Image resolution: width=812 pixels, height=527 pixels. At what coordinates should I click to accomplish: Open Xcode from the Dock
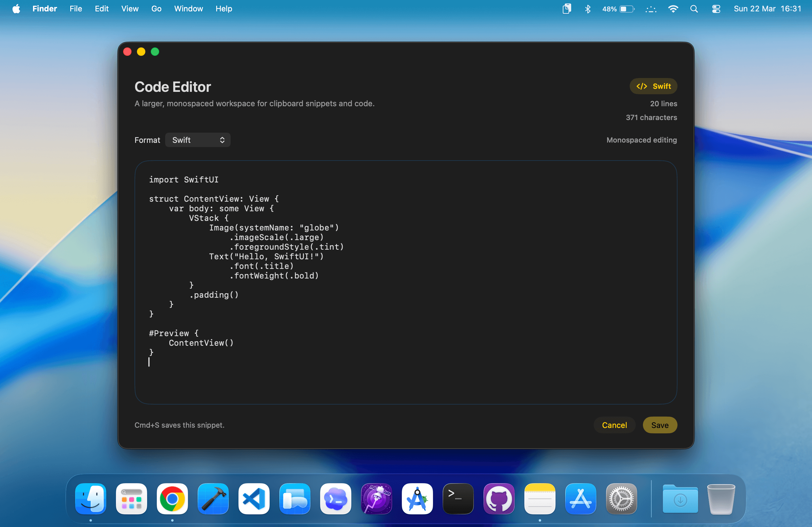213,499
